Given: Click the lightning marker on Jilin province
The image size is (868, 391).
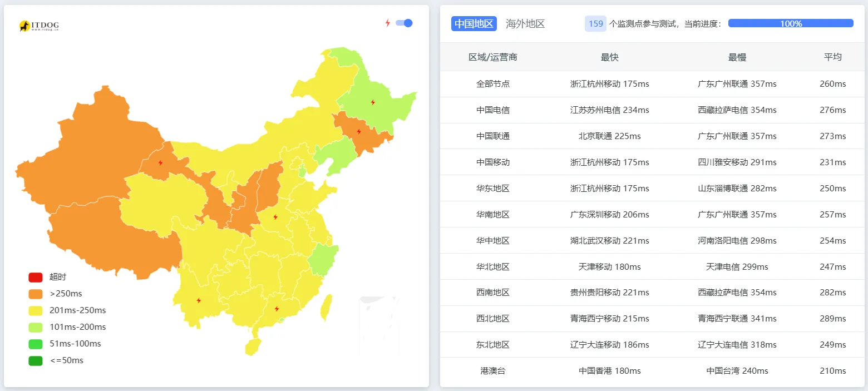Looking at the screenshot, I should pyautogui.click(x=359, y=131).
